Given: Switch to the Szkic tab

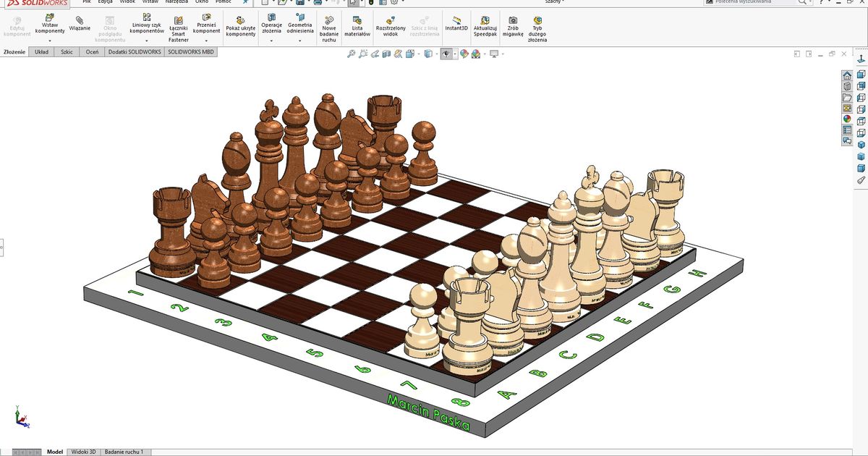Looking at the screenshot, I should tap(66, 51).
